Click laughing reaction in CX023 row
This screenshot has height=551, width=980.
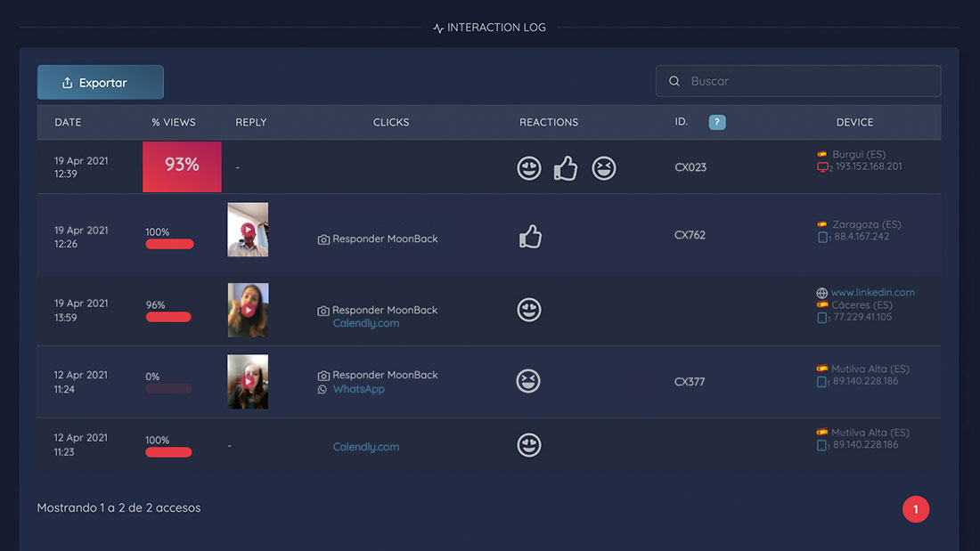604,168
